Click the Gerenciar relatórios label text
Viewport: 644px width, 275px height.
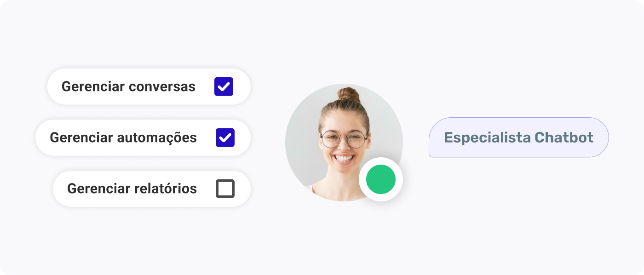pos(132,189)
